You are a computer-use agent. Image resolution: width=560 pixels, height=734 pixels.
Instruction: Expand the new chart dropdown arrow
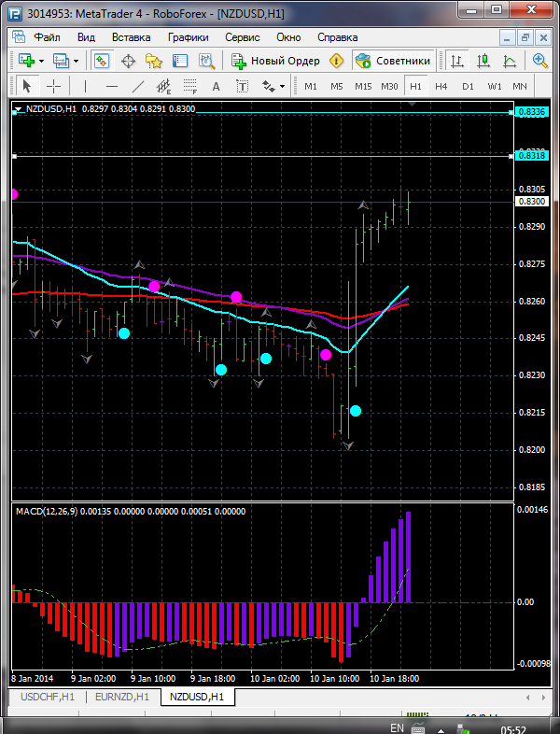(x=42, y=62)
